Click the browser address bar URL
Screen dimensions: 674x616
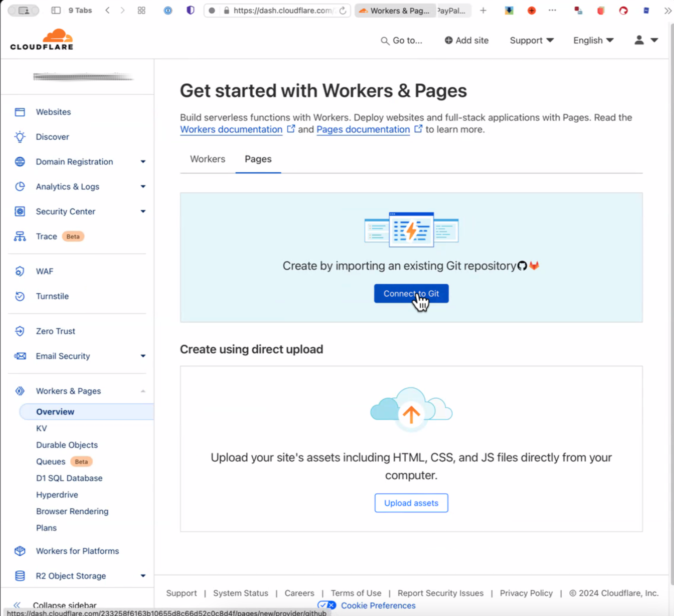click(x=282, y=11)
